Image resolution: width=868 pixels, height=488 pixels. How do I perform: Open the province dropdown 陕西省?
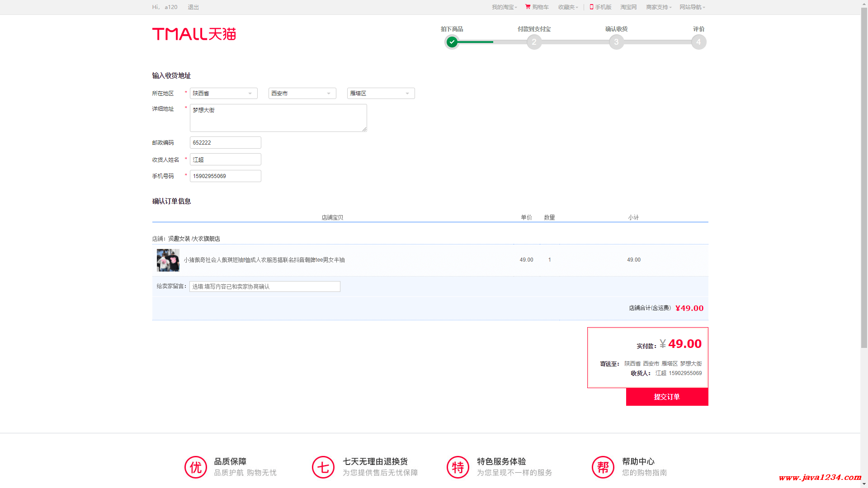coord(224,93)
